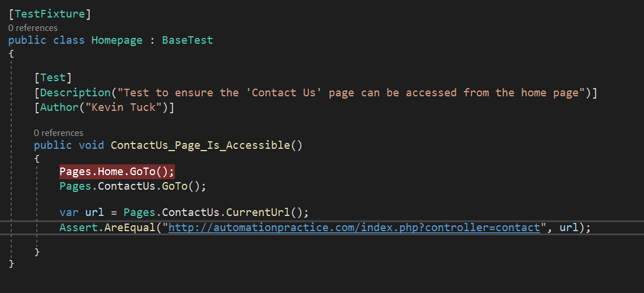This screenshot has height=293, width=644.
Task: Click the Test attribute
Action: click(x=52, y=78)
